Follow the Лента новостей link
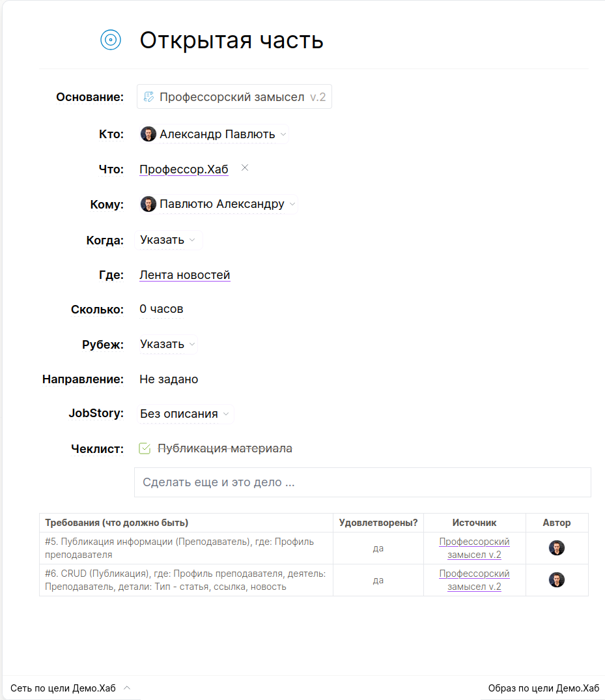605x700 pixels. [x=184, y=275]
